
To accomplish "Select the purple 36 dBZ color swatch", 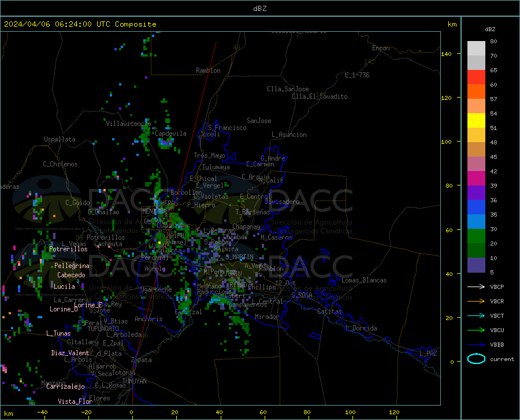I will (x=476, y=193).
